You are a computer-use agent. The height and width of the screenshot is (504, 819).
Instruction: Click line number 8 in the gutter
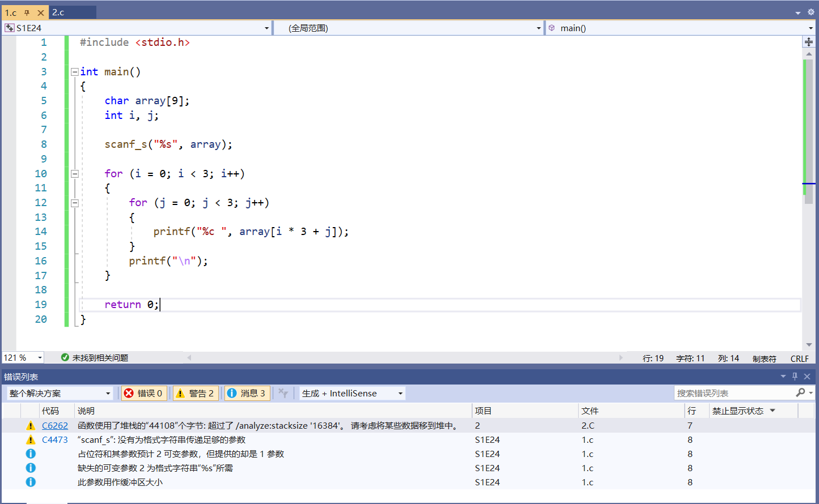pyautogui.click(x=44, y=144)
